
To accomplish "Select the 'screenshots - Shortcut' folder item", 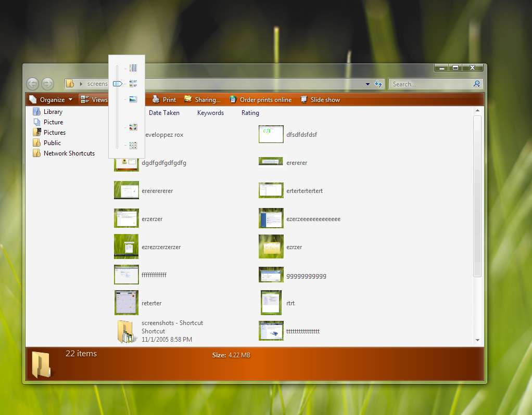I will [172, 323].
